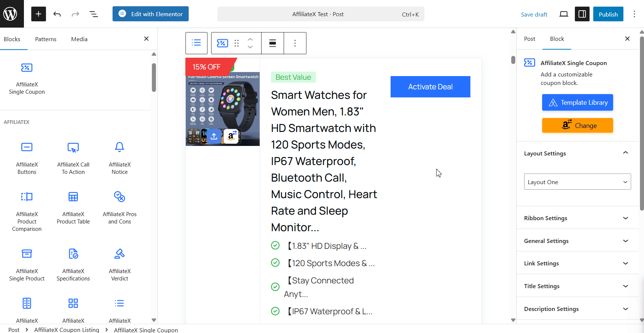Expand the Title Settings panel
Image resolution: width=644 pixels, height=333 pixels.
[x=577, y=286]
